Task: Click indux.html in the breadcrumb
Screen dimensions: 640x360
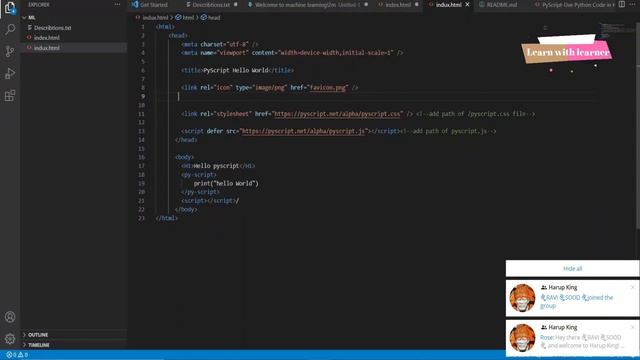Action: [155, 18]
